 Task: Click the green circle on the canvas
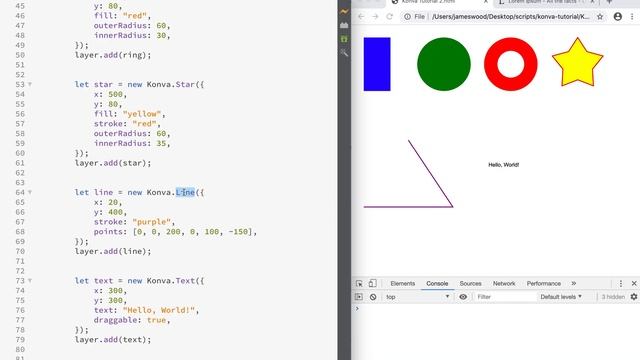(x=444, y=64)
